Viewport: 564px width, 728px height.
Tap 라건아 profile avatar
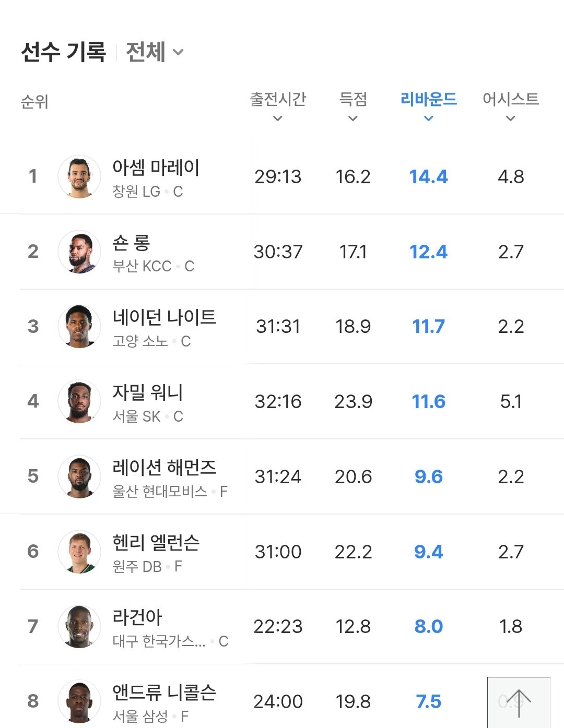pyautogui.click(x=79, y=626)
